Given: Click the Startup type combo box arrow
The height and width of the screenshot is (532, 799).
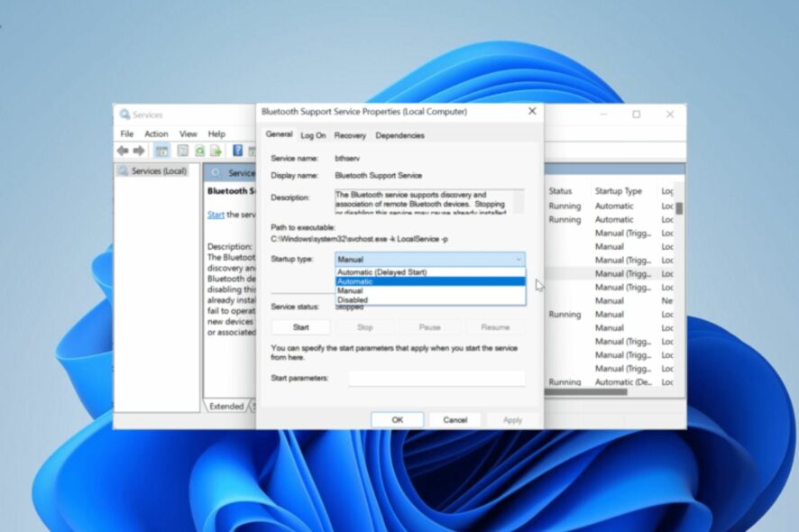Looking at the screenshot, I should click(519, 260).
